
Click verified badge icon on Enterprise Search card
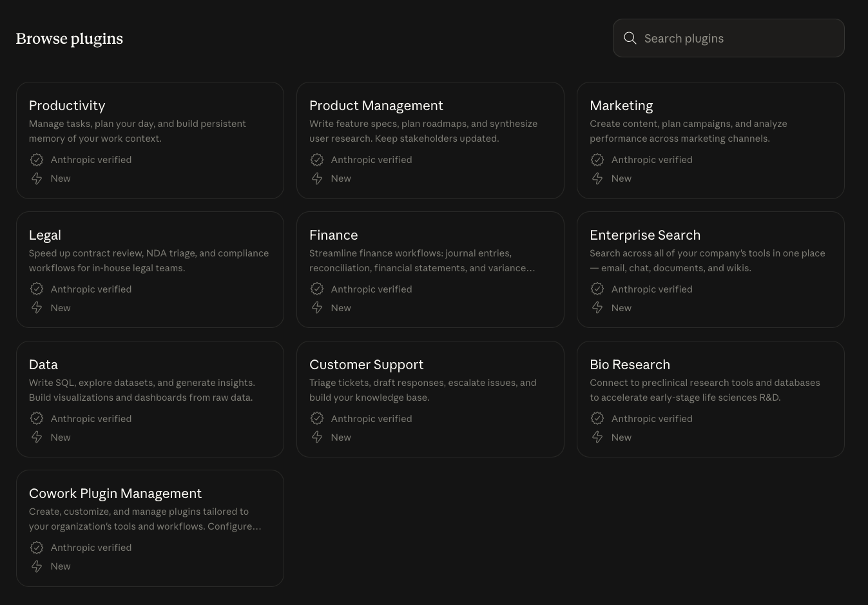[597, 289]
